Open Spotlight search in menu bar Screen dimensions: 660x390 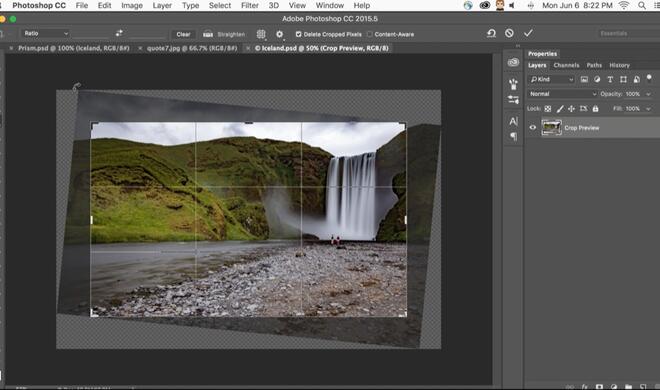[642, 5]
